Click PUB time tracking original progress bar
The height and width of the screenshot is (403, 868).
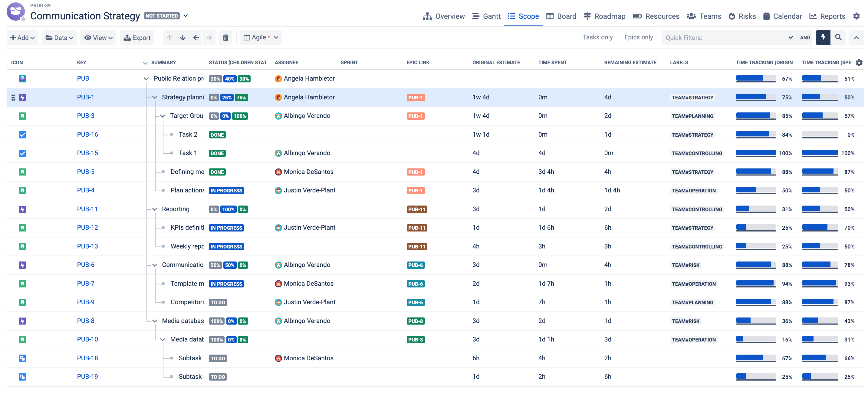point(755,78)
